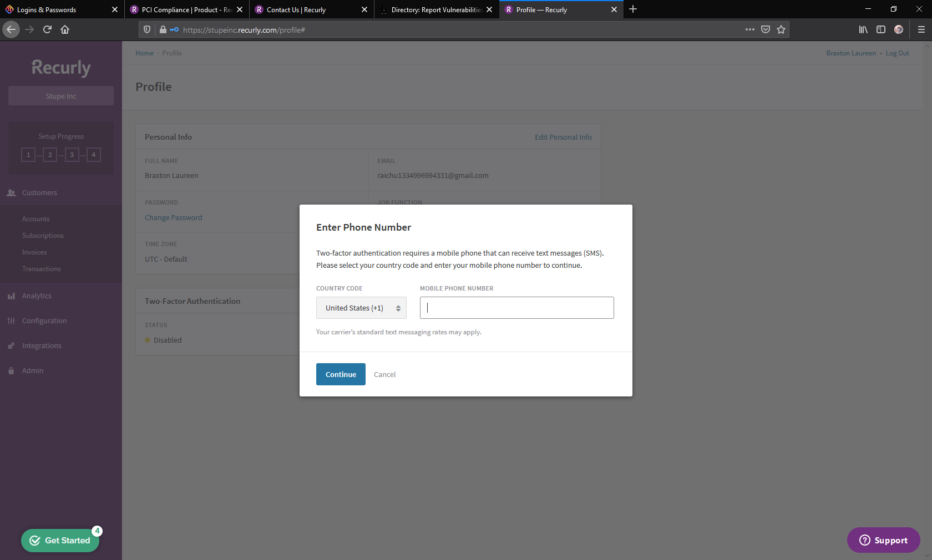Click Braxton Laureen user link
932x560 pixels.
click(x=851, y=53)
